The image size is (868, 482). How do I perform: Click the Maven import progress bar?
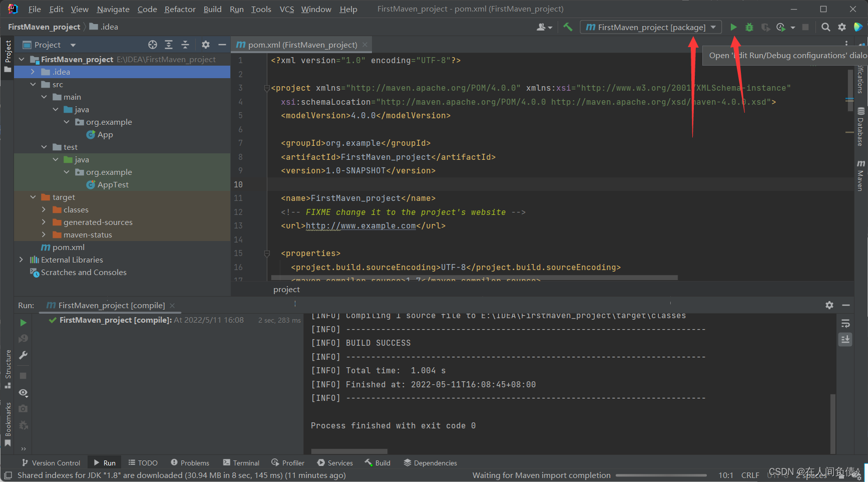pos(661,475)
